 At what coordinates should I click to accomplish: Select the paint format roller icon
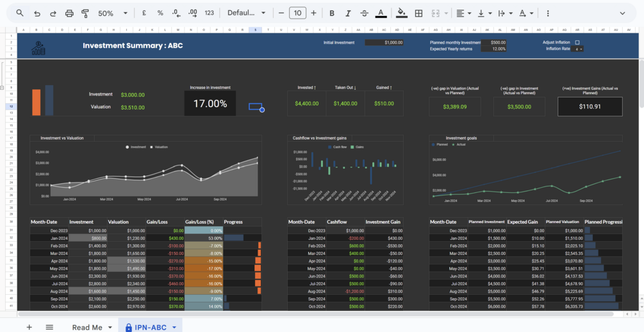pos(85,13)
